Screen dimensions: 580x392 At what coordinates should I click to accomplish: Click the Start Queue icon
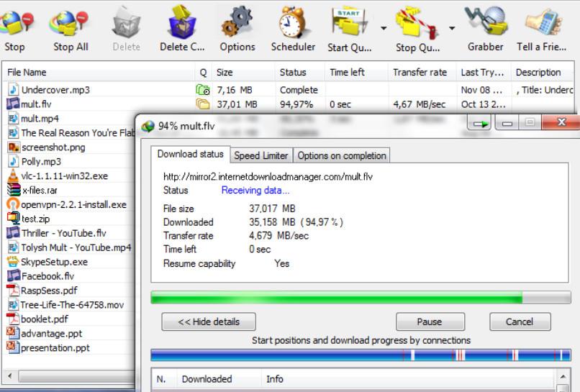[349, 23]
